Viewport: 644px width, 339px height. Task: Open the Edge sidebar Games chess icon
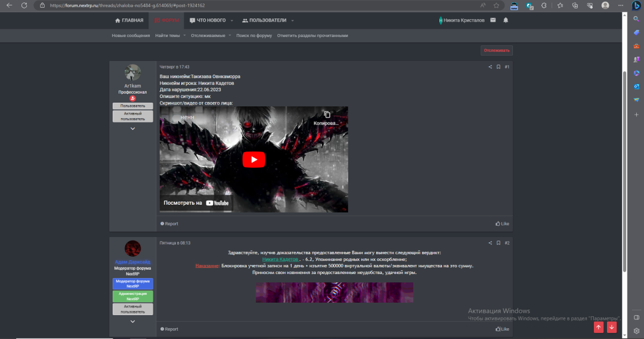pyautogui.click(x=636, y=60)
